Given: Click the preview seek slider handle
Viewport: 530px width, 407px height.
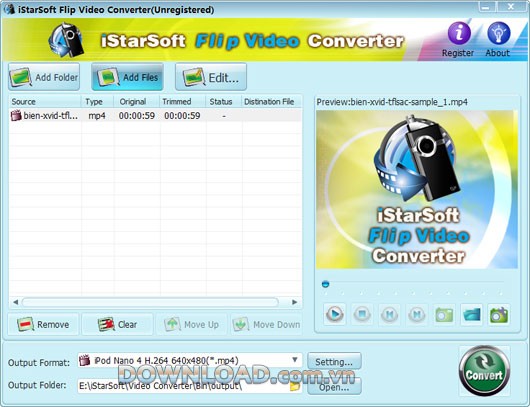Looking at the screenshot, I should [x=326, y=284].
